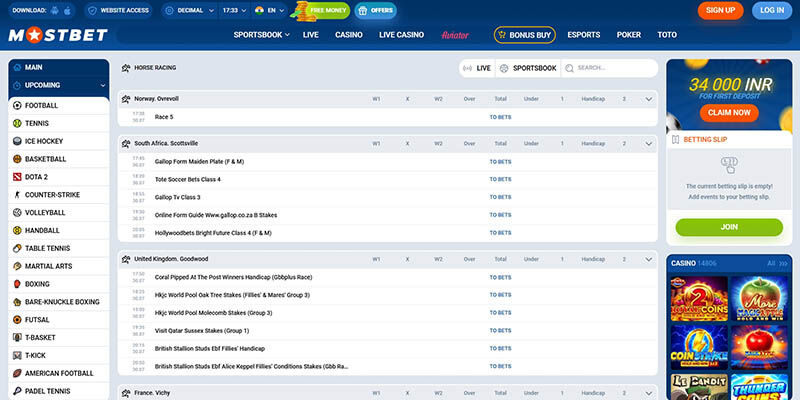This screenshot has width=800, height=400.
Task: Select the Futsal icon in sidebar
Action: tap(17, 320)
